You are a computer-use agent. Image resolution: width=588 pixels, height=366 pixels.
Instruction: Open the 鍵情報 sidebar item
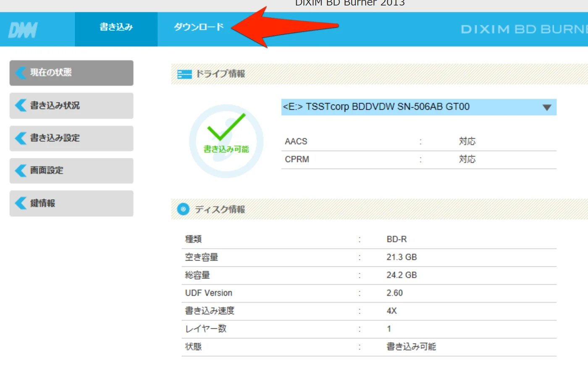pyautogui.click(x=71, y=203)
